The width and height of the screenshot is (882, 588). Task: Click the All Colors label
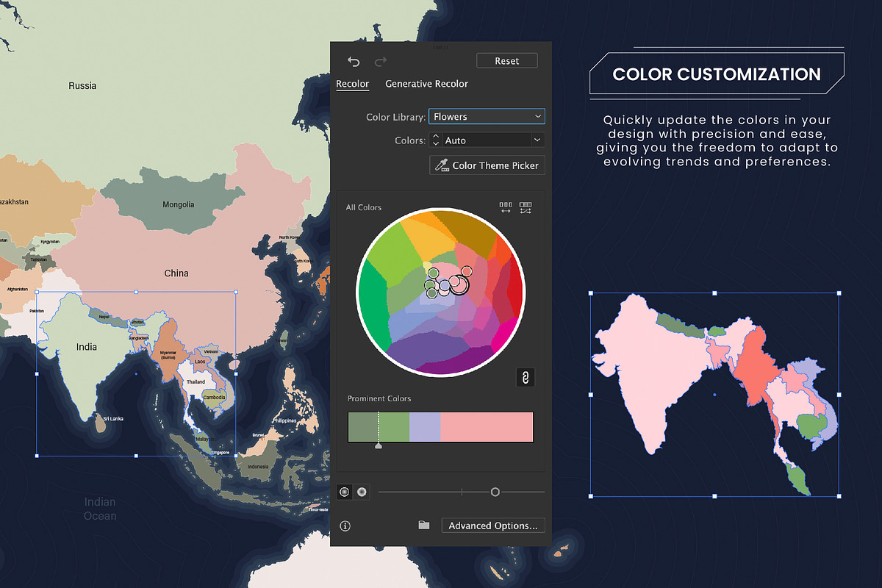[364, 208]
